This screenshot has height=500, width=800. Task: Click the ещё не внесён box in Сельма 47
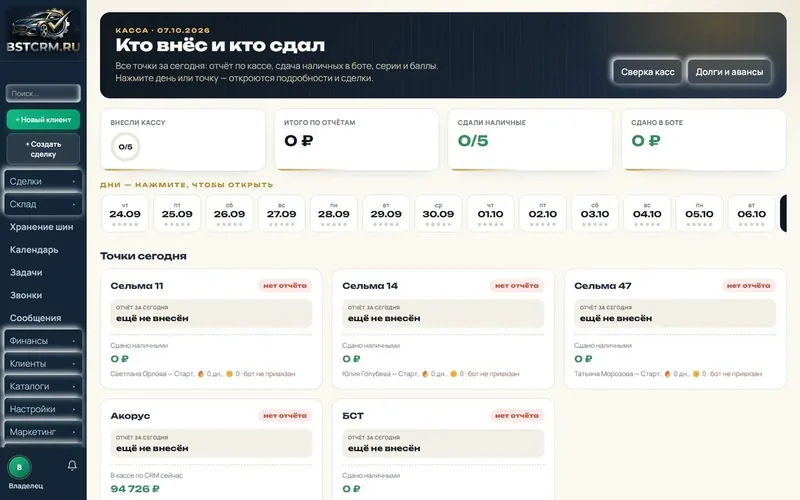coord(675,313)
